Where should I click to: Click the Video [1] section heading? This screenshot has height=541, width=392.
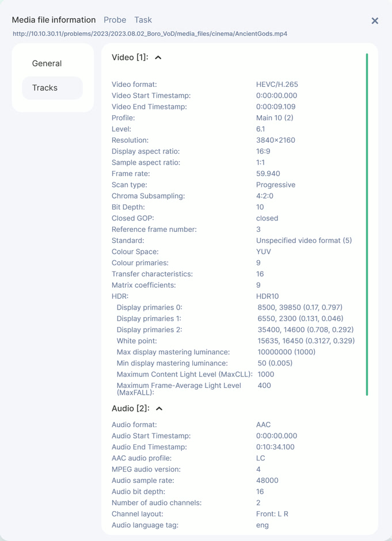[130, 58]
